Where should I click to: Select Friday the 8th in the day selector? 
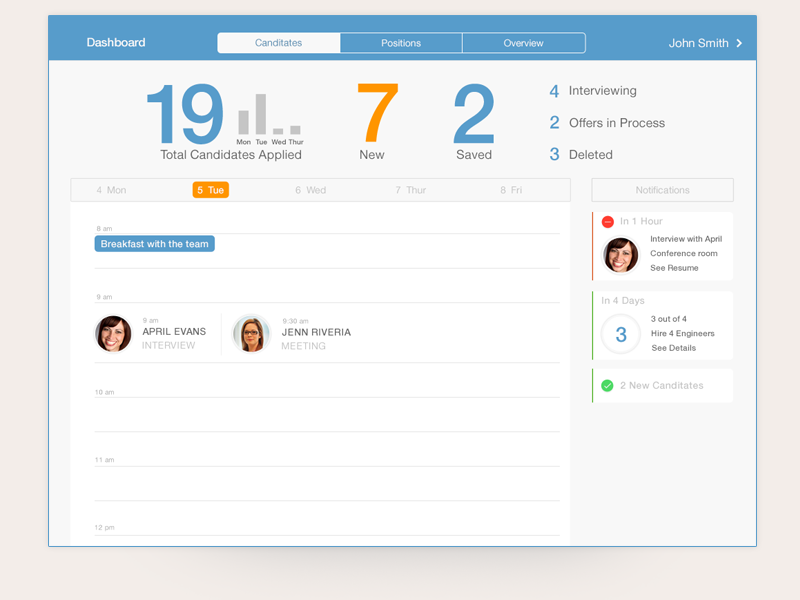[510, 189]
